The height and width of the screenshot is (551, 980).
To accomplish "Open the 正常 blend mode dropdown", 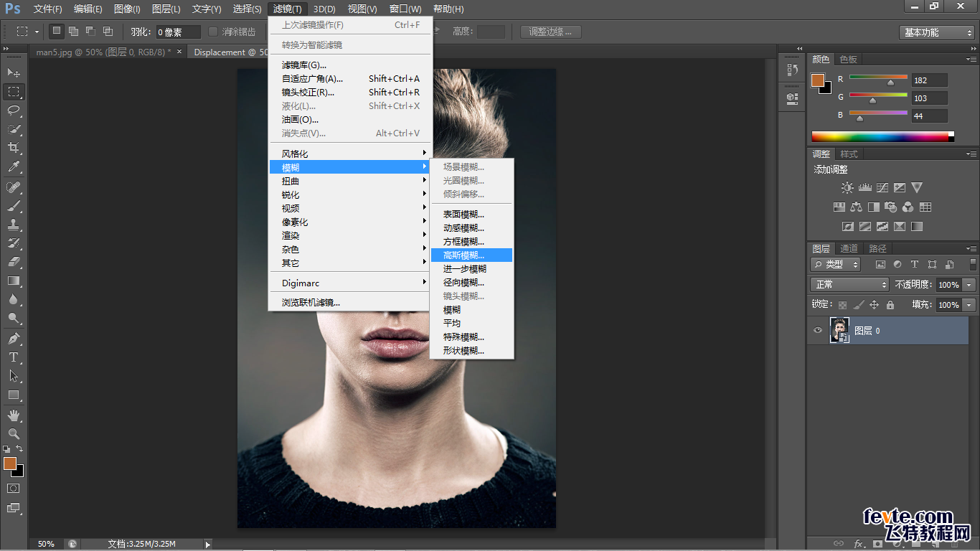I will 849,285.
